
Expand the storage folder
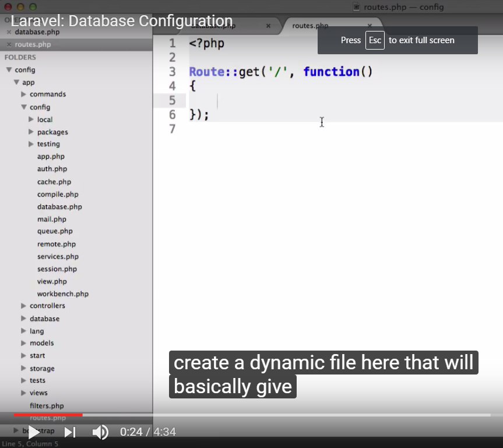[23, 368]
